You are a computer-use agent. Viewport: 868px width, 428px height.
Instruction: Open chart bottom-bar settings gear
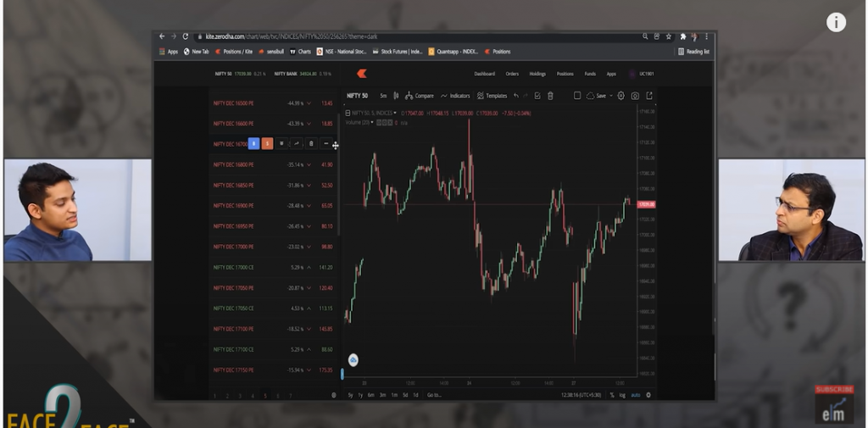coord(648,395)
